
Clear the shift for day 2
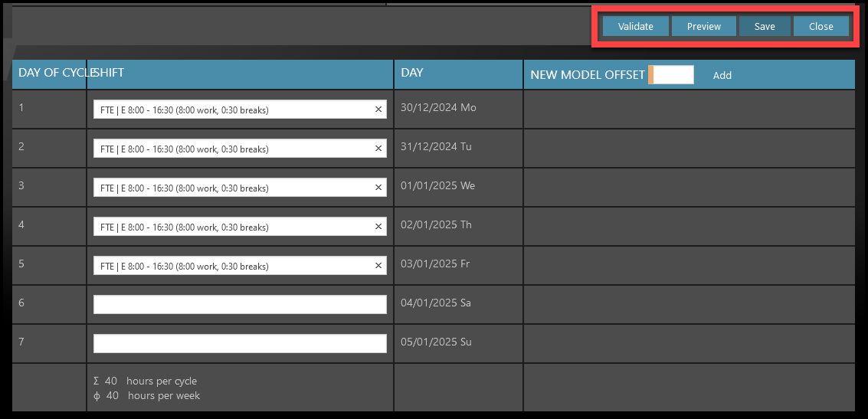tap(378, 149)
